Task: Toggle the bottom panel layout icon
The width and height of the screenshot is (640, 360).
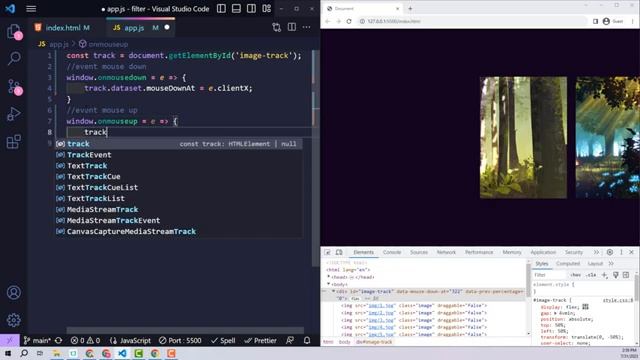Action: point(236,9)
